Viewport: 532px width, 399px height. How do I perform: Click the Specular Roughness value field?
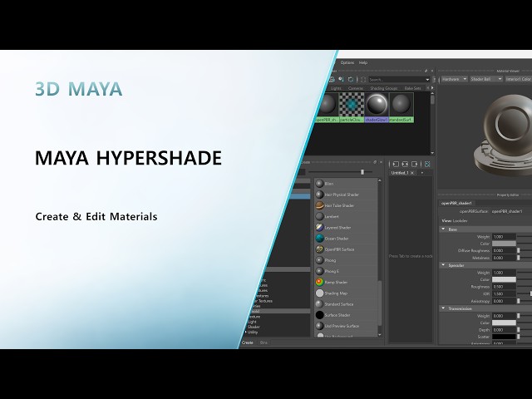tap(504, 287)
